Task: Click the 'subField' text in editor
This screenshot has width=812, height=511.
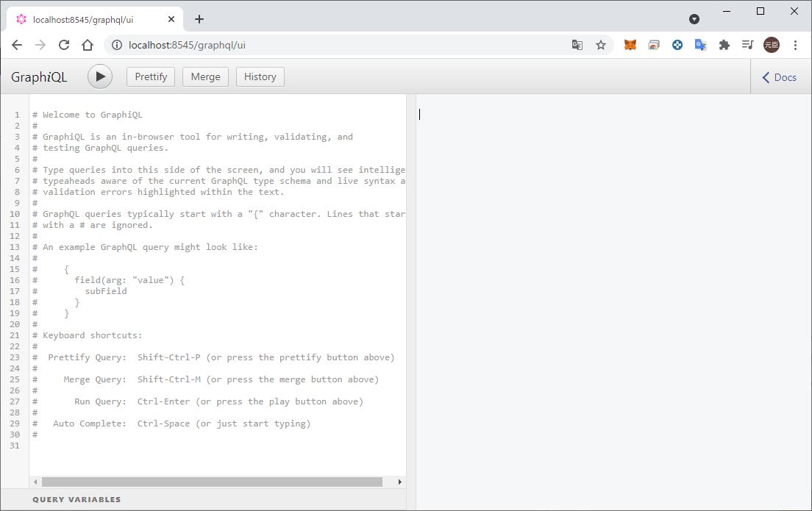Action: [106, 291]
